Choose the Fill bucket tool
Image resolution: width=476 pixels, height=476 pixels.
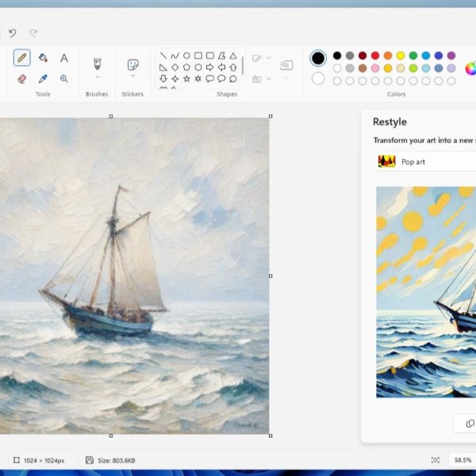(x=43, y=58)
